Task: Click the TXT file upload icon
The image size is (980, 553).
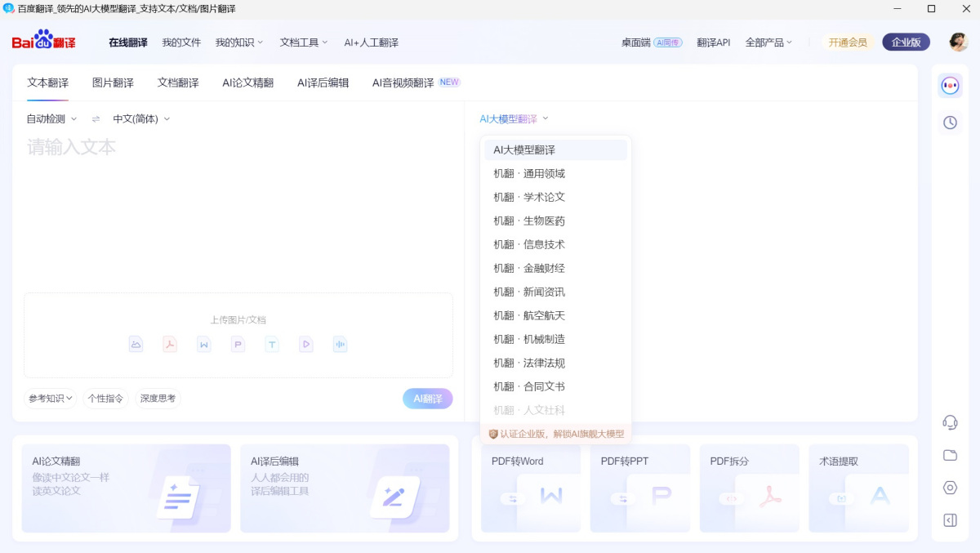Action: (271, 344)
